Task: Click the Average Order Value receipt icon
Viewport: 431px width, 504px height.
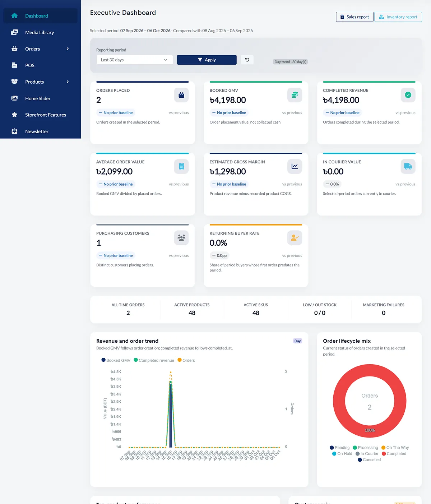Action: tap(181, 166)
